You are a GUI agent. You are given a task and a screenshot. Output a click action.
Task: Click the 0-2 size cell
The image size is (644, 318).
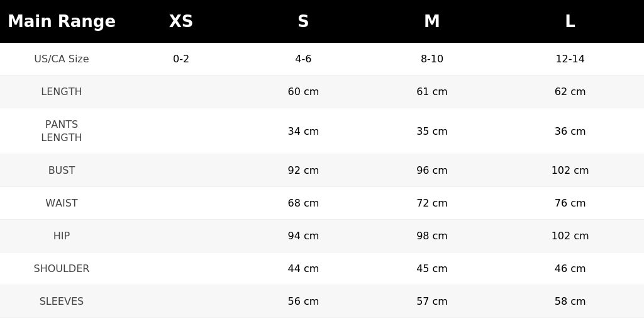(181, 59)
